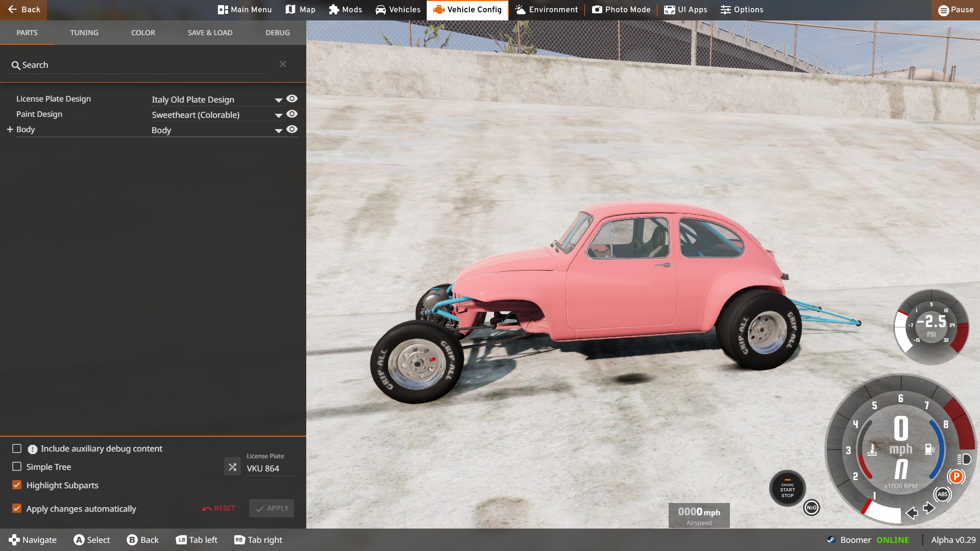Click the parking brake P indicator

(956, 477)
